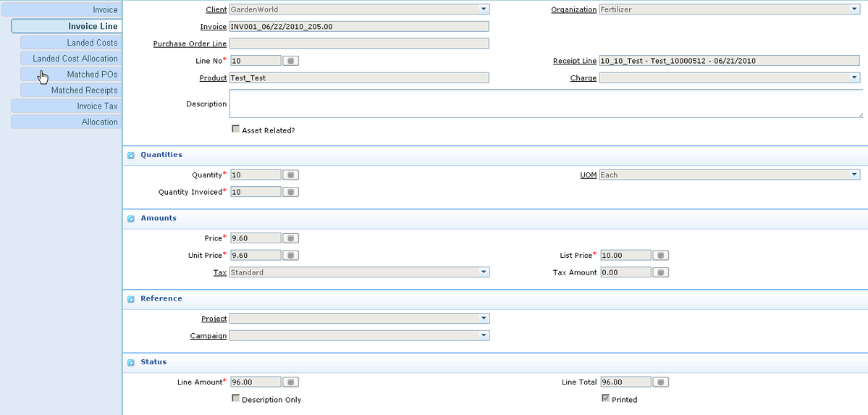Open calculator for Quantity Invoiced field
Image resolution: width=868 pixels, height=415 pixels.
pyautogui.click(x=290, y=192)
